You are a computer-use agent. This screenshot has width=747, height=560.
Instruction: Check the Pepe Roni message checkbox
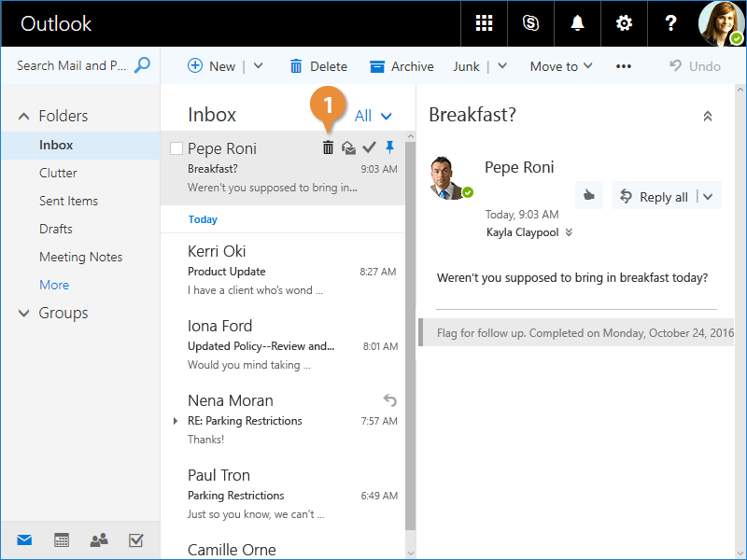pos(176,148)
